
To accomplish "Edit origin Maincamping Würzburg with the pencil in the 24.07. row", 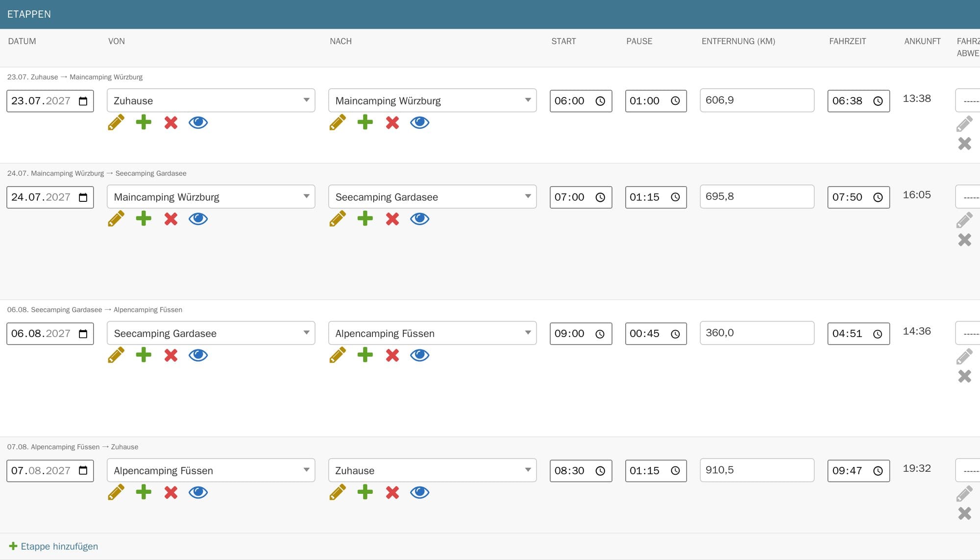I will click(116, 219).
